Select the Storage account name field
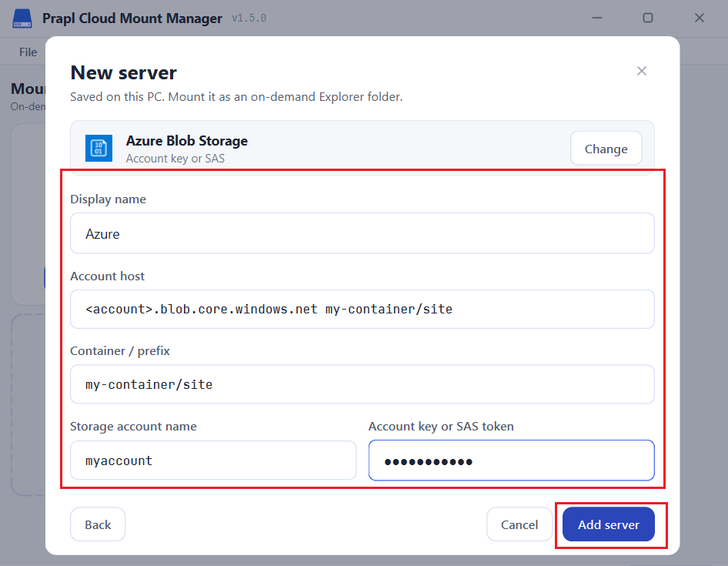The image size is (728, 566). (x=213, y=461)
